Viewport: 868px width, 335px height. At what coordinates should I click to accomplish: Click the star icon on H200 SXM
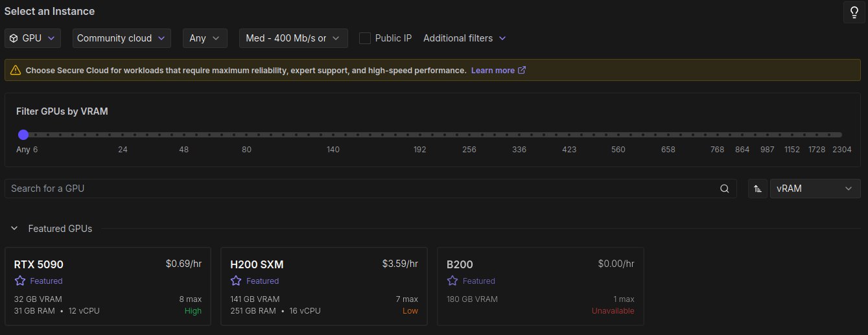[236, 281]
